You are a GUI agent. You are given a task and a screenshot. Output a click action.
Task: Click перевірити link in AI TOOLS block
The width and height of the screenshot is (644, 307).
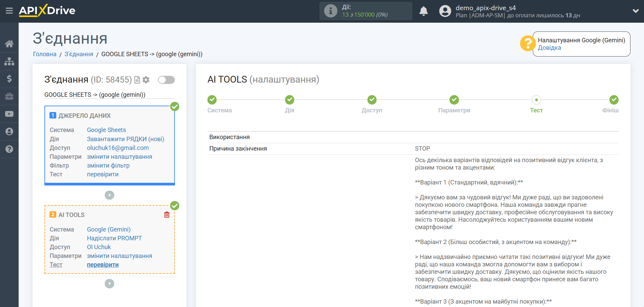pos(103,265)
